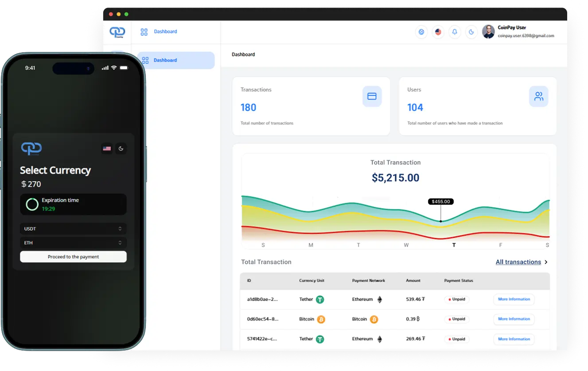This screenshot has width=588, height=371.
Task: Click the US flag button on phone
Action: coord(107,149)
